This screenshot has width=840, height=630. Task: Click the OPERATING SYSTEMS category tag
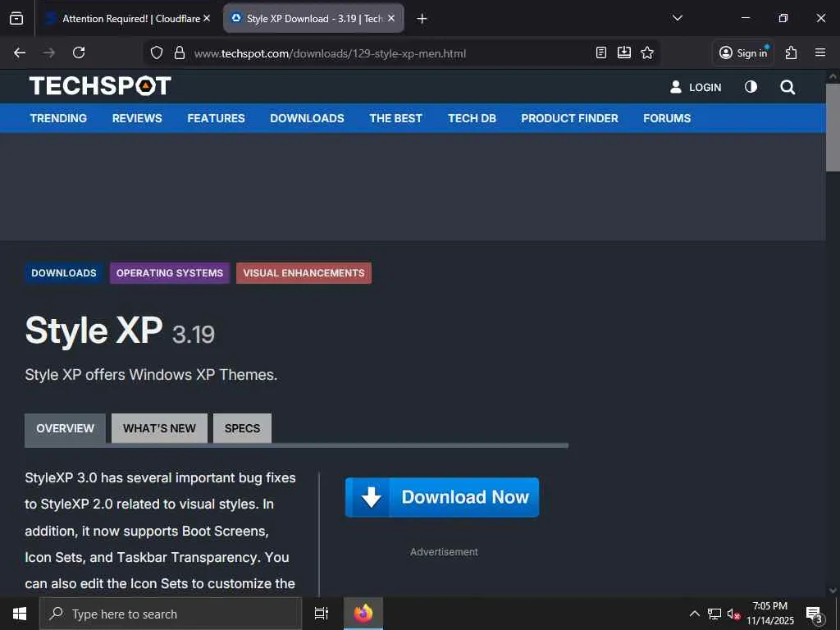pos(170,273)
